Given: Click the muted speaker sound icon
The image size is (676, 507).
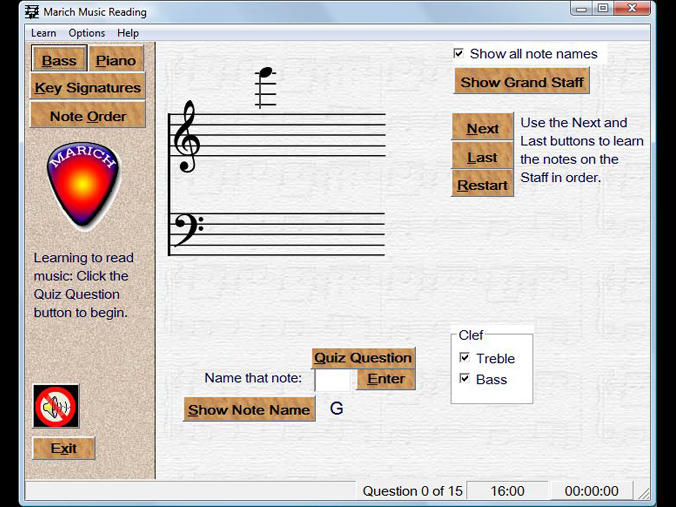Looking at the screenshot, I should (x=56, y=406).
